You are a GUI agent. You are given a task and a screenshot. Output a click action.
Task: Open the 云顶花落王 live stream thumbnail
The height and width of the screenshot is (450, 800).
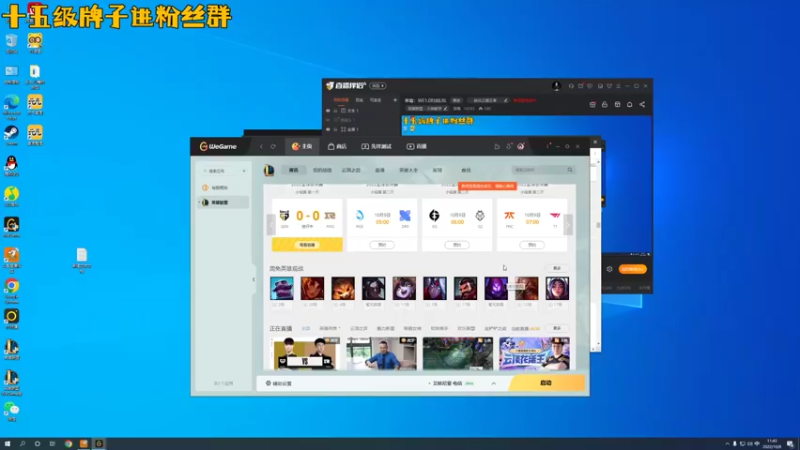click(x=534, y=353)
